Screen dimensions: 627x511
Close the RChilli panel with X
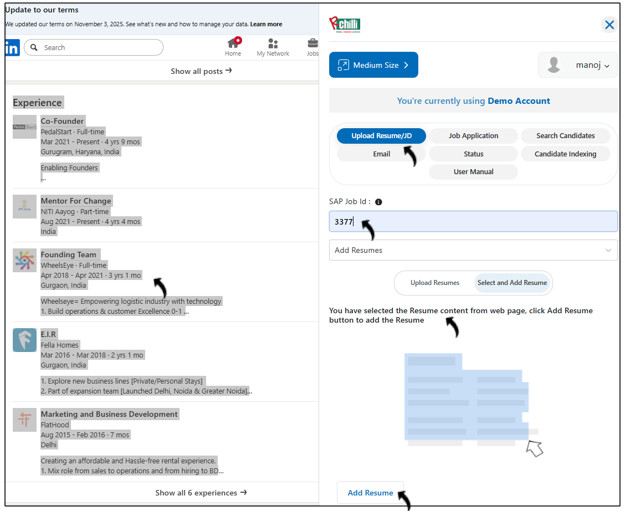(609, 25)
